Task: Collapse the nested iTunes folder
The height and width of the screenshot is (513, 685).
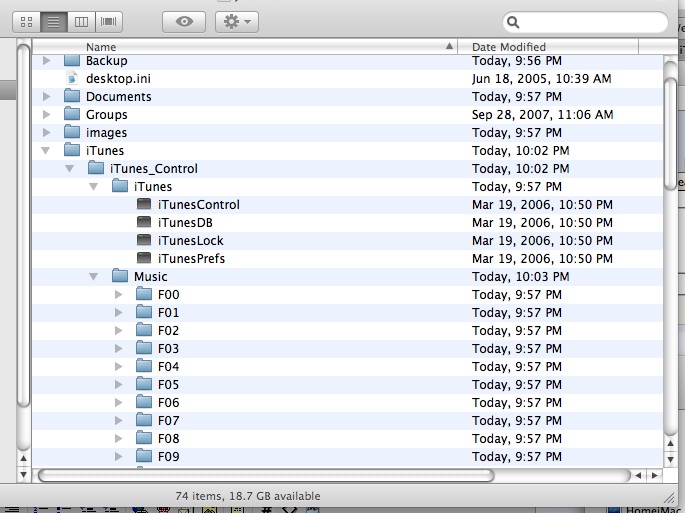Action: pyautogui.click(x=93, y=187)
